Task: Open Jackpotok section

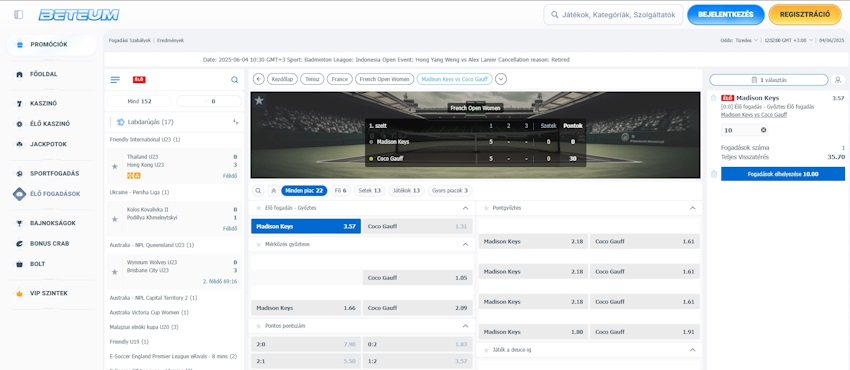Action: click(x=48, y=144)
